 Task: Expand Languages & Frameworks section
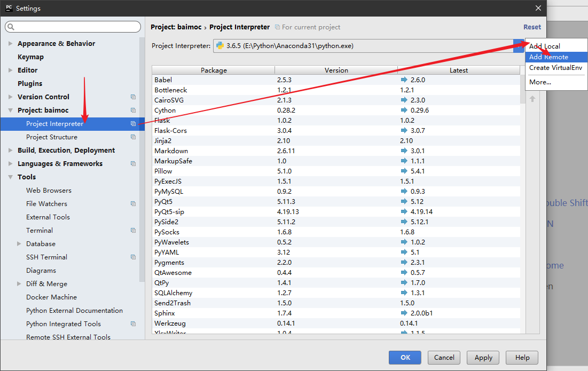11,163
